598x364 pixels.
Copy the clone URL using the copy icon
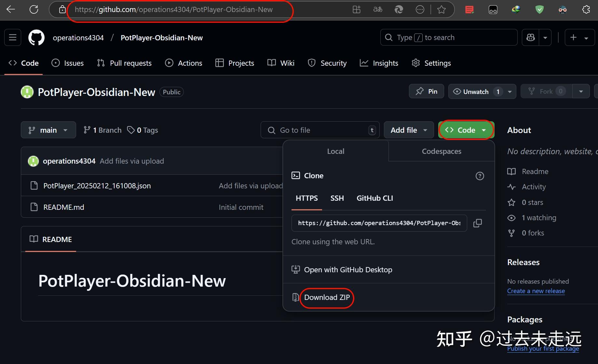click(x=477, y=223)
